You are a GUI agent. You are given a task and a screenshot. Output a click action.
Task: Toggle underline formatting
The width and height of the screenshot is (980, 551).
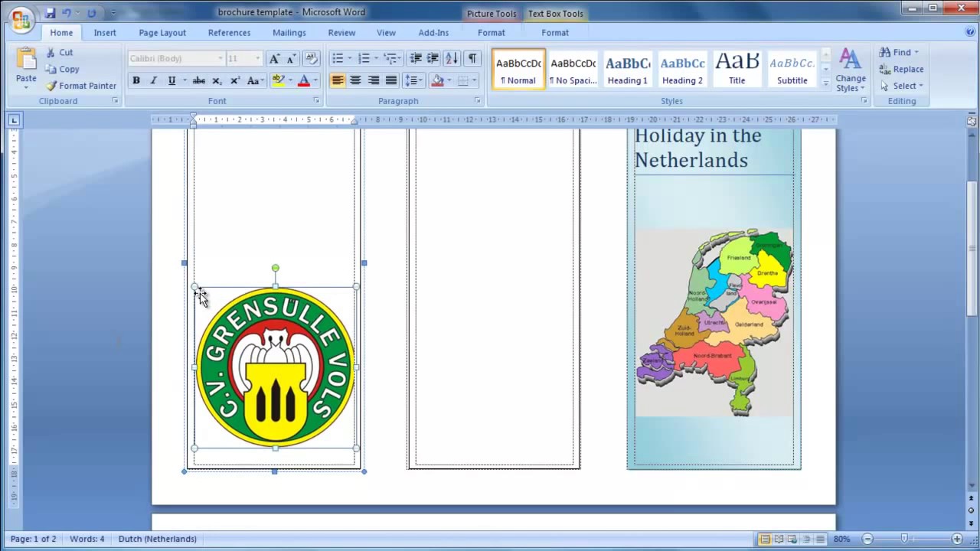[x=171, y=80]
